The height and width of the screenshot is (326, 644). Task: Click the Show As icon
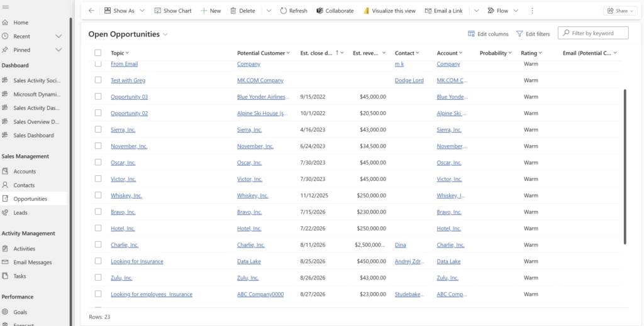pos(108,11)
